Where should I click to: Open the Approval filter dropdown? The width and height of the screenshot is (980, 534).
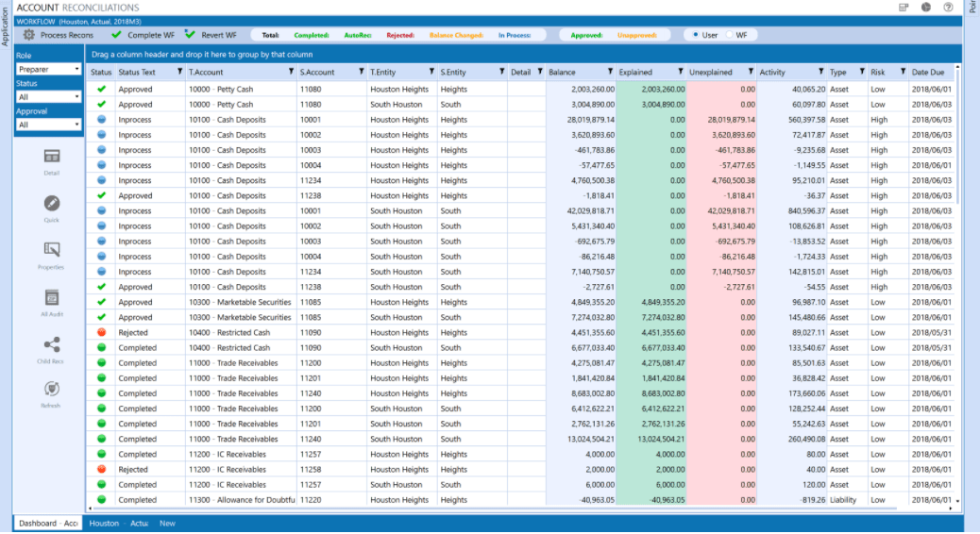pyautogui.click(x=48, y=125)
